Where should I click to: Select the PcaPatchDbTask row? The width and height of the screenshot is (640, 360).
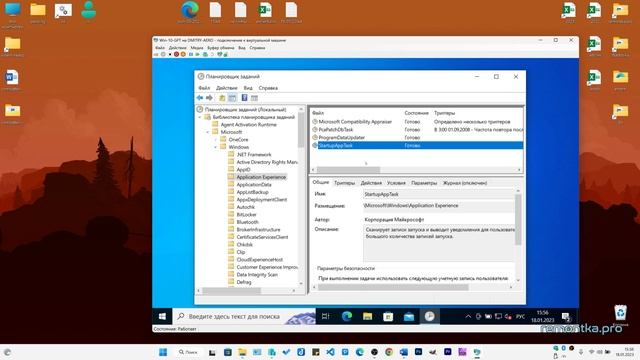pos(417,129)
